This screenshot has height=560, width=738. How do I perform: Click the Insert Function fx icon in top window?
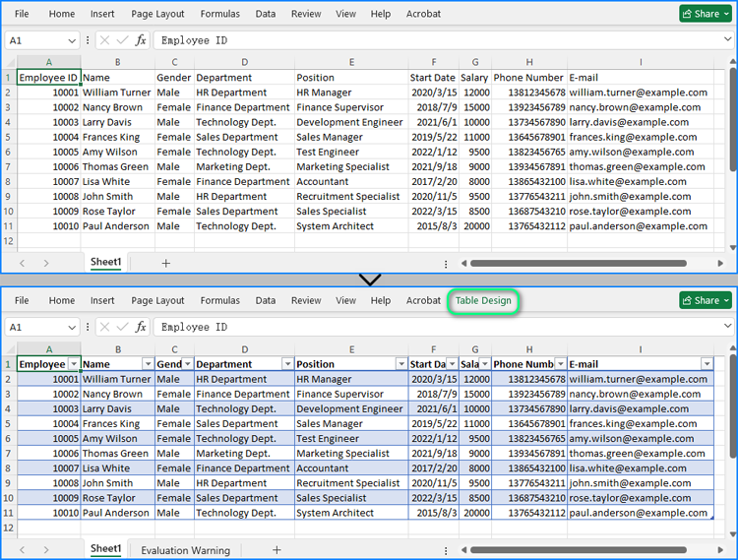[x=141, y=40]
